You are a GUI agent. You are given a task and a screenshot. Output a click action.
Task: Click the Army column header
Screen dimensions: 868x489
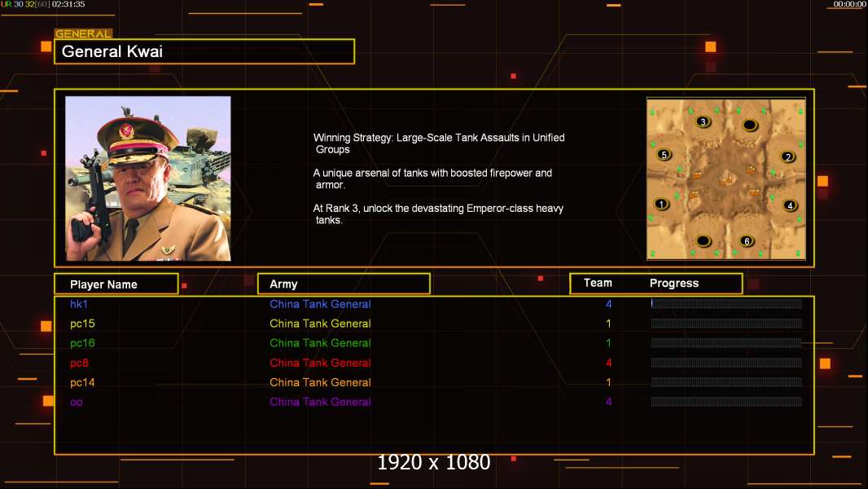(x=344, y=284)
